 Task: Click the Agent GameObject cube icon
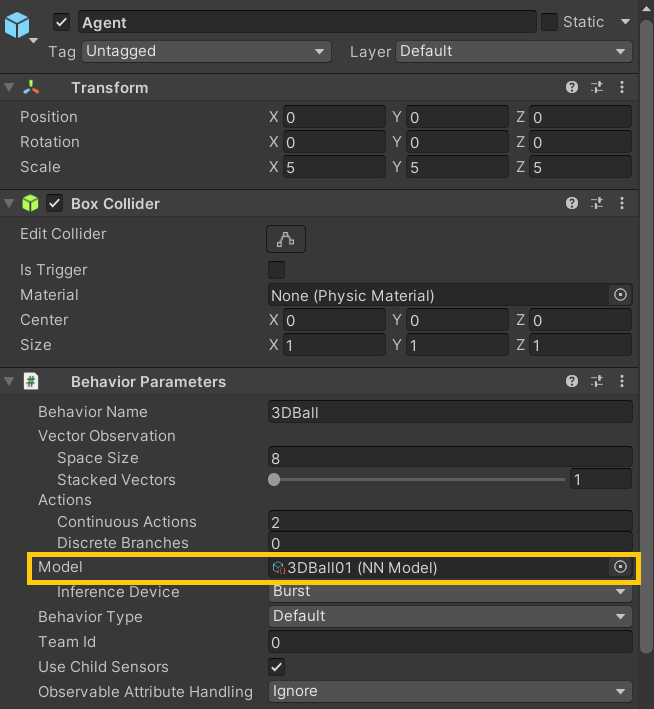[17, 25]
